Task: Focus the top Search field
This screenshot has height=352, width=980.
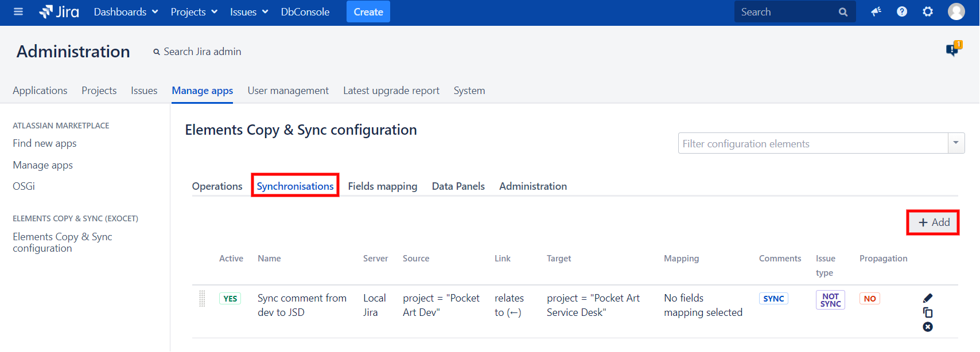Action: point(795,12)
